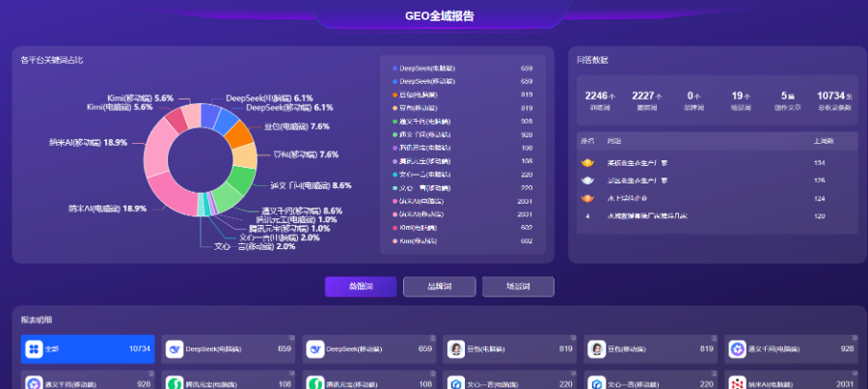
Task: Click the Kimi(电脑端) 5.6% chart label
Action: pyautogui.click(x=120, y=107)
